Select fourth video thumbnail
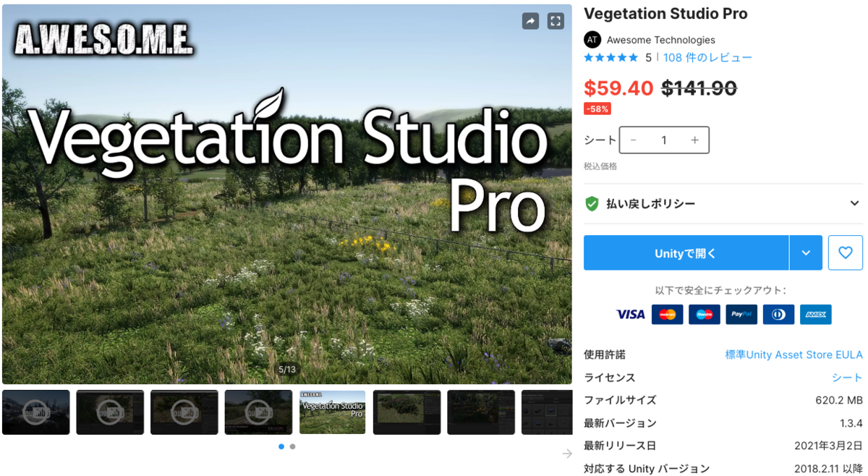This screenshot has height=476, width=868. tap(258, 412)
